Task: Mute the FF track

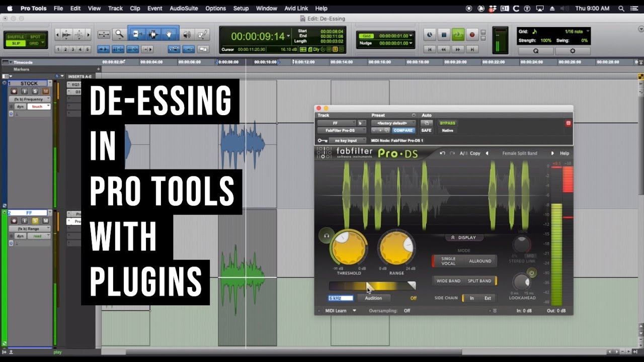Action: tap(45, 221)
